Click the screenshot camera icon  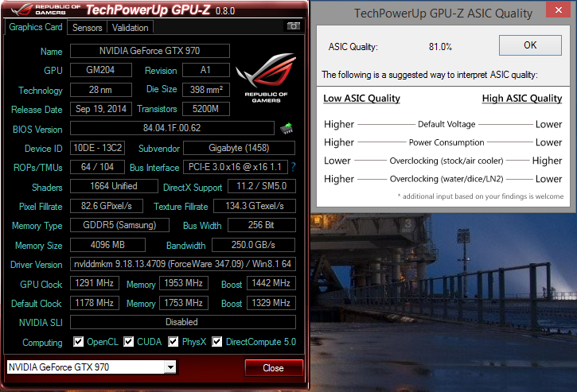pyautogui.click(x=294, y=25)
